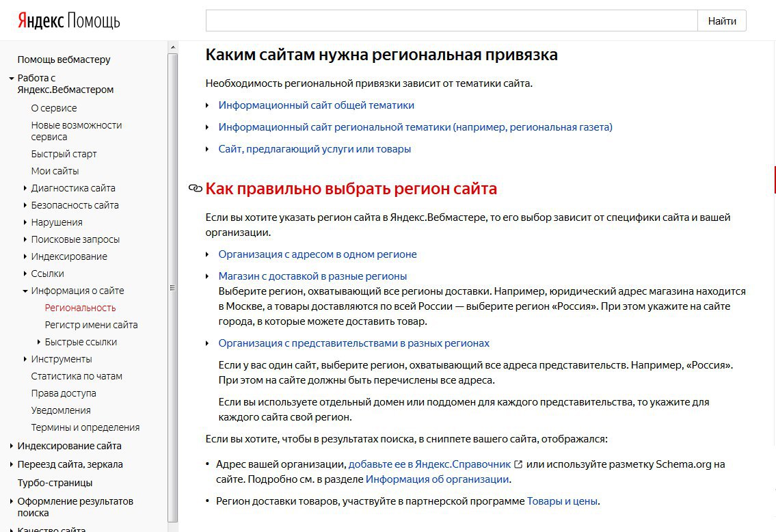Viewport: 776px width, 532px height.
Task: Open the external Яндекс.Справочник link icon
Action: click(x=518, y=464)
